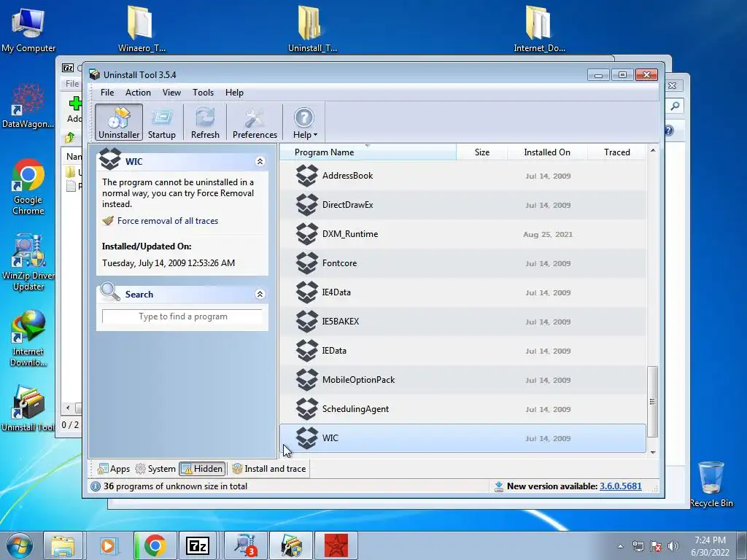Select the DXM_Runtime program icon
747x560 pixels.
click(307, 234)
